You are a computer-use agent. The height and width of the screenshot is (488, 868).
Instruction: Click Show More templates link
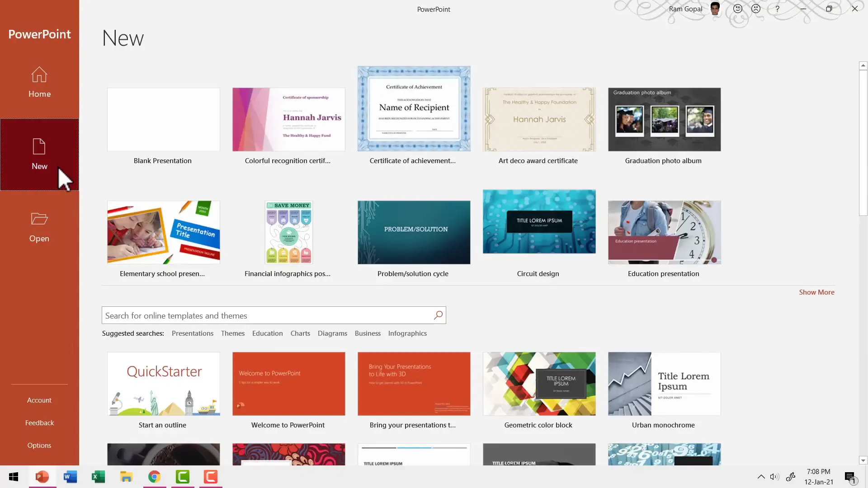coord(816,292)
